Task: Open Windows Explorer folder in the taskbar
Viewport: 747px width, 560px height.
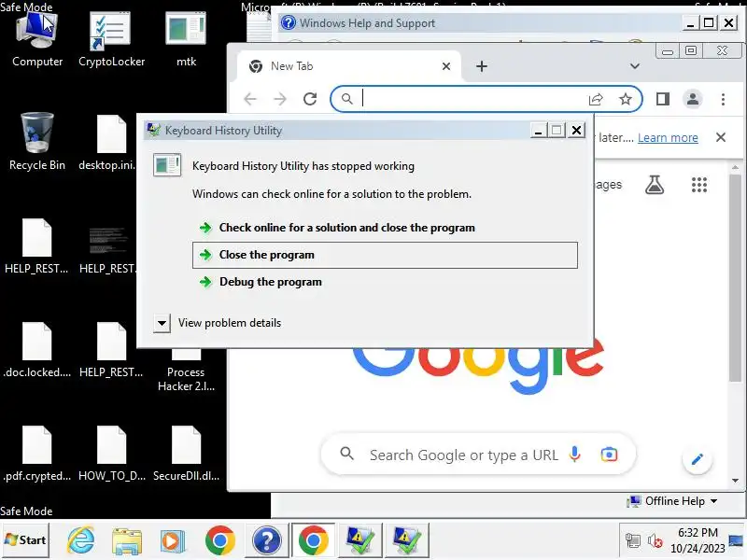Action: 127,540
